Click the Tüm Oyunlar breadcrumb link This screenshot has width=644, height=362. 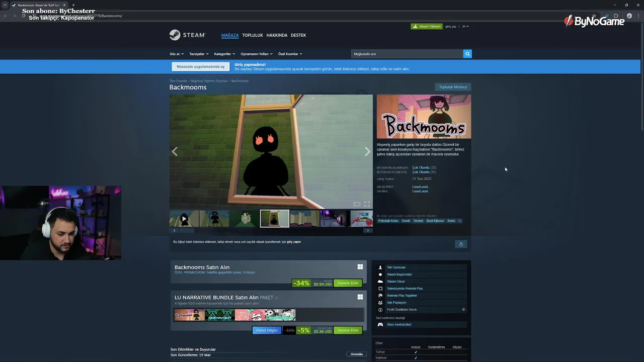point(178,81)
